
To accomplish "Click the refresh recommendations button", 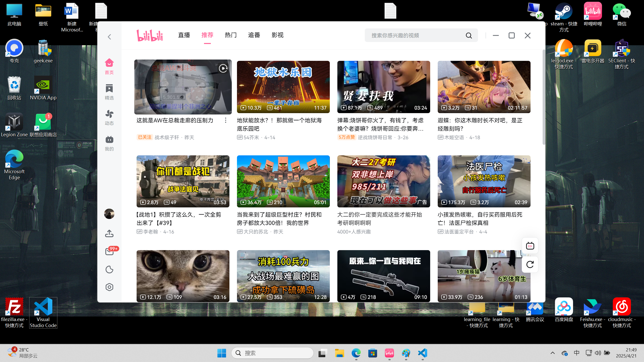I will (530, 264).
